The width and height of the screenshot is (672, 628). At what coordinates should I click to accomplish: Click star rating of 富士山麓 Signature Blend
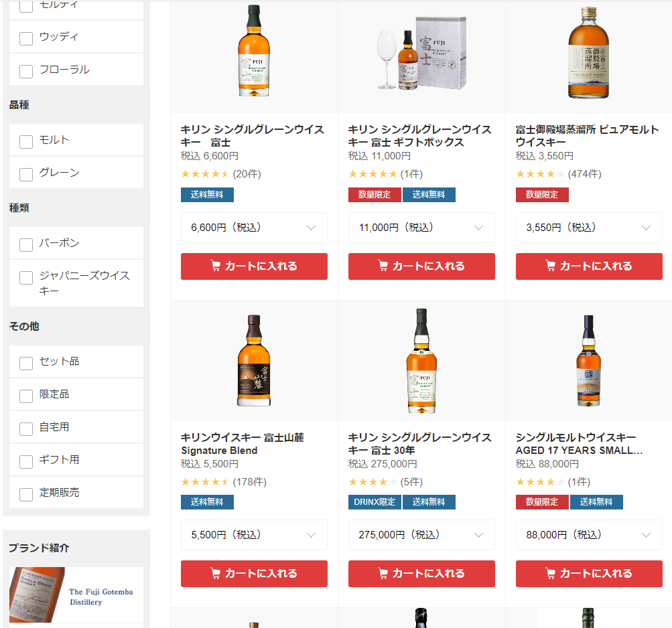click(x=205, y=482)
